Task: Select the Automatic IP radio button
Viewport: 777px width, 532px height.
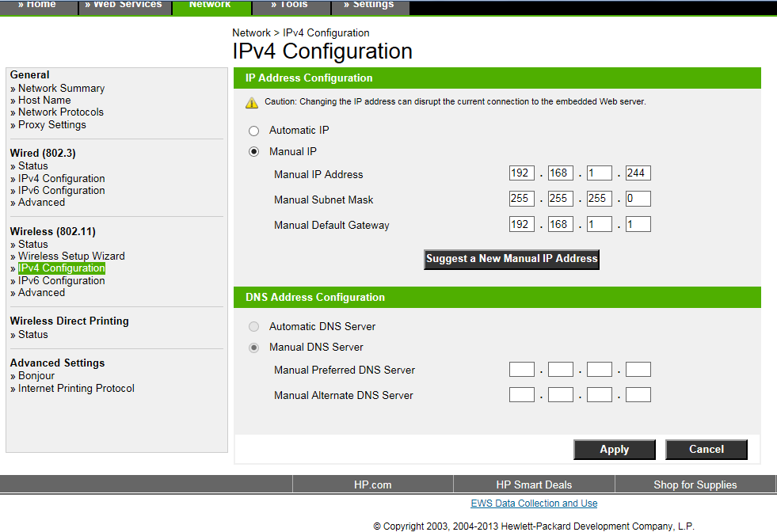Action: (254, 130)
